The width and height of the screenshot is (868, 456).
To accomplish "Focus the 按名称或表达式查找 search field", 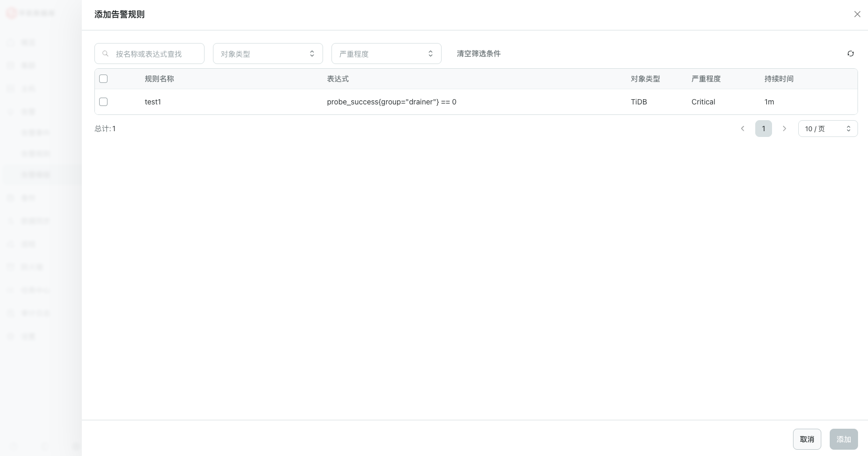I will click(155, 54).
